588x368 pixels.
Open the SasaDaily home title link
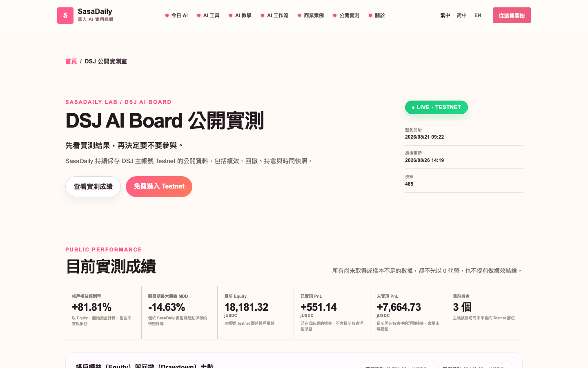click(x=95, y=11)
